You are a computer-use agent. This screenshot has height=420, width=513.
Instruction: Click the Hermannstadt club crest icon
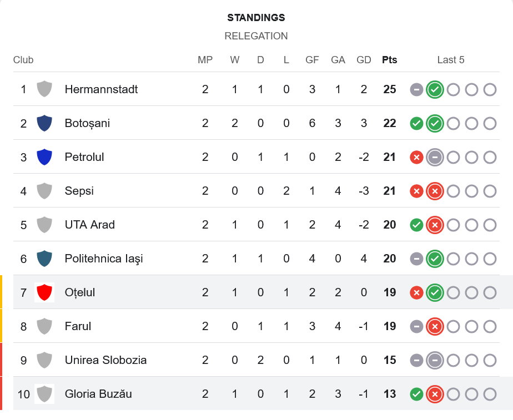tap(44, 89)
